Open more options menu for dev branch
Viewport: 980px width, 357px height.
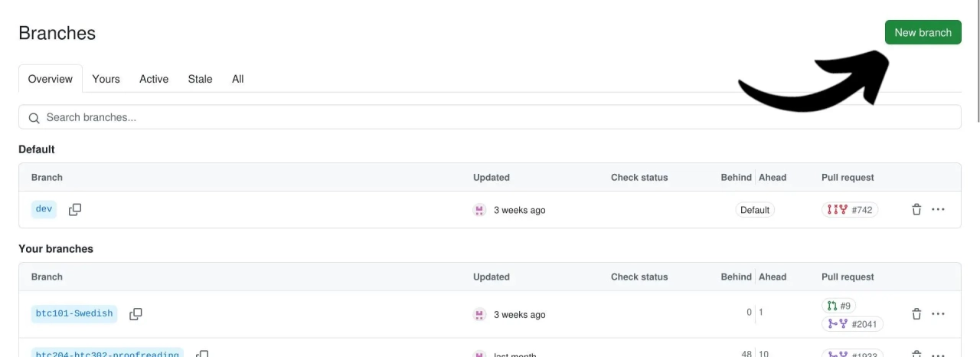click(939, 209)
